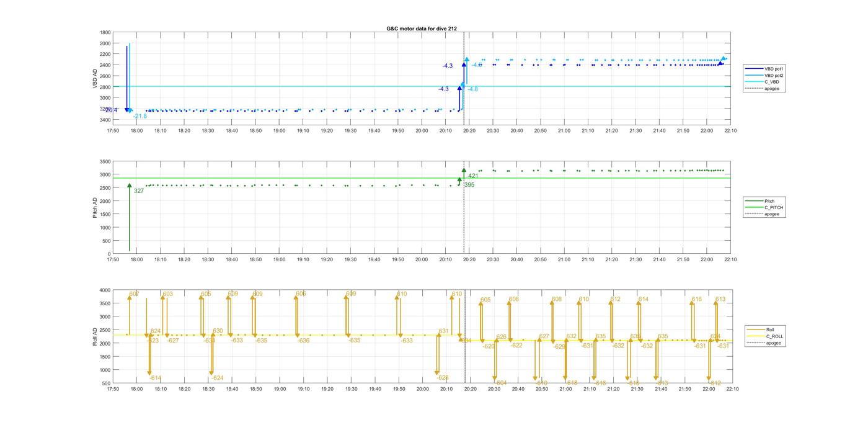Screen dimensions: 868x430
Task: Click the '0' tick on the Pitch axis
Action: (x=110, y=254)
